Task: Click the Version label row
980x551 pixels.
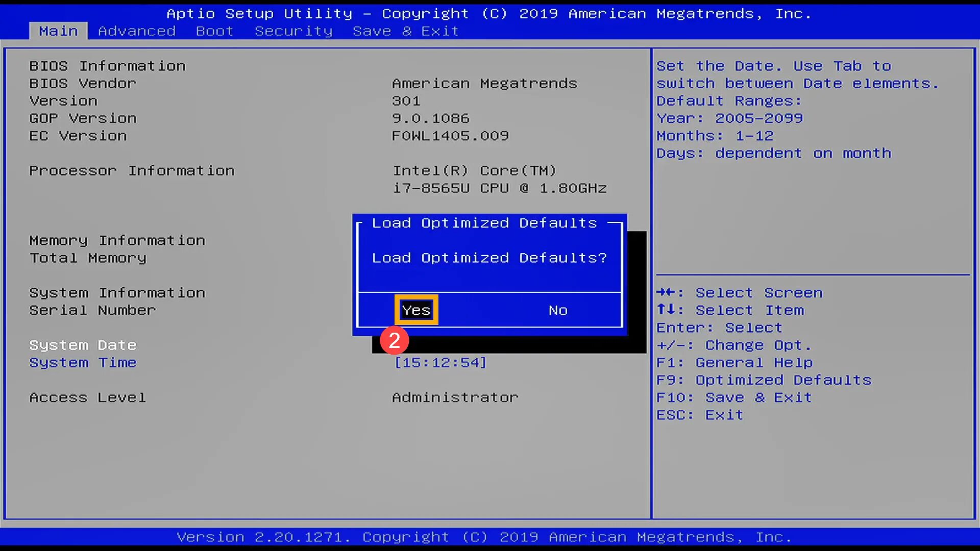Action: 63,101
